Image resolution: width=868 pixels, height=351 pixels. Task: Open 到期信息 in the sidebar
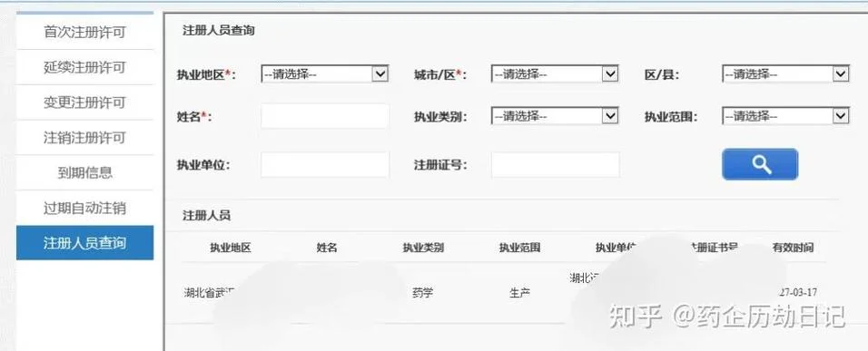pos(84,172)
